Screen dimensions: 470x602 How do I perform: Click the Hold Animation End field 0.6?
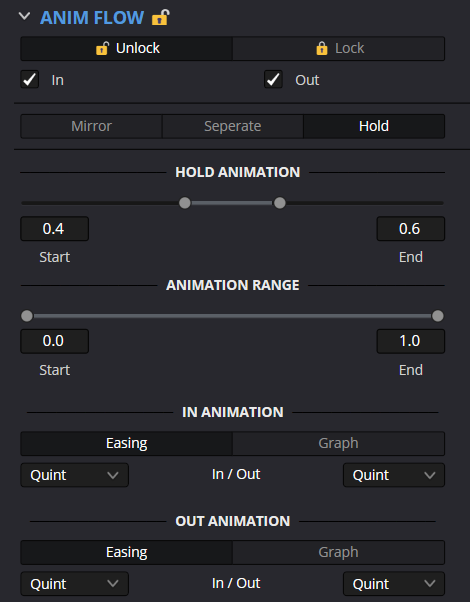pyautogui.click(x=410, y=229)
